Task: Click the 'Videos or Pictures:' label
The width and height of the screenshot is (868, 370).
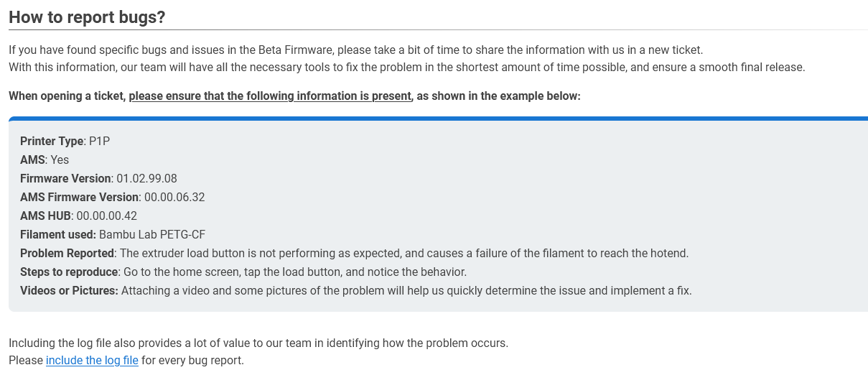Action: [x=69, y=290]
